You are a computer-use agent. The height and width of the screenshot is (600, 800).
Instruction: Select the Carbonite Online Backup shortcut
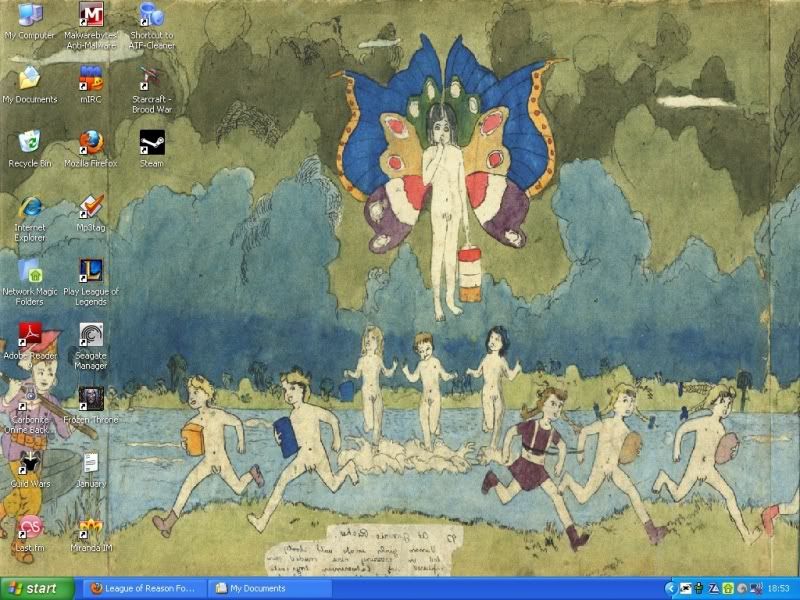[x=30, y=411]
